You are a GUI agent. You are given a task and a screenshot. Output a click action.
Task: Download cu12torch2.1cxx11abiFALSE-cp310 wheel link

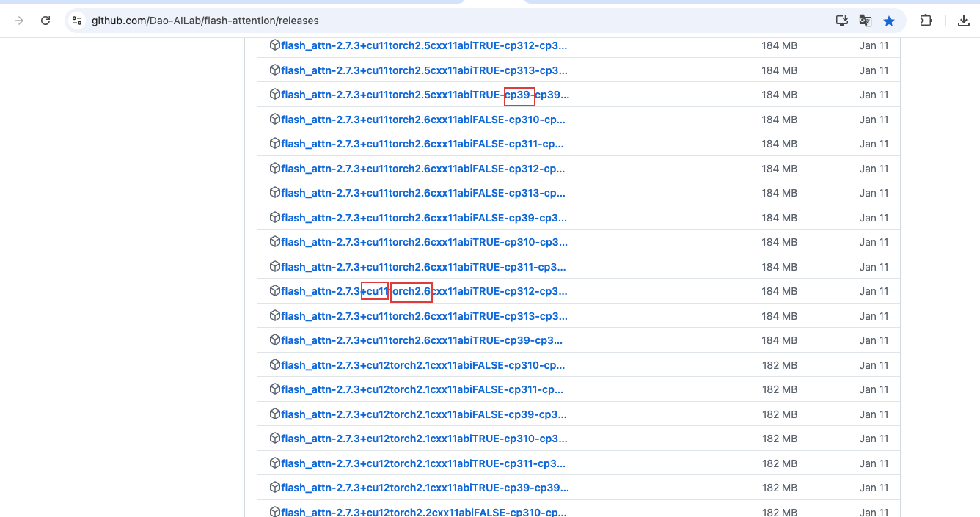[x=423, y=365]
